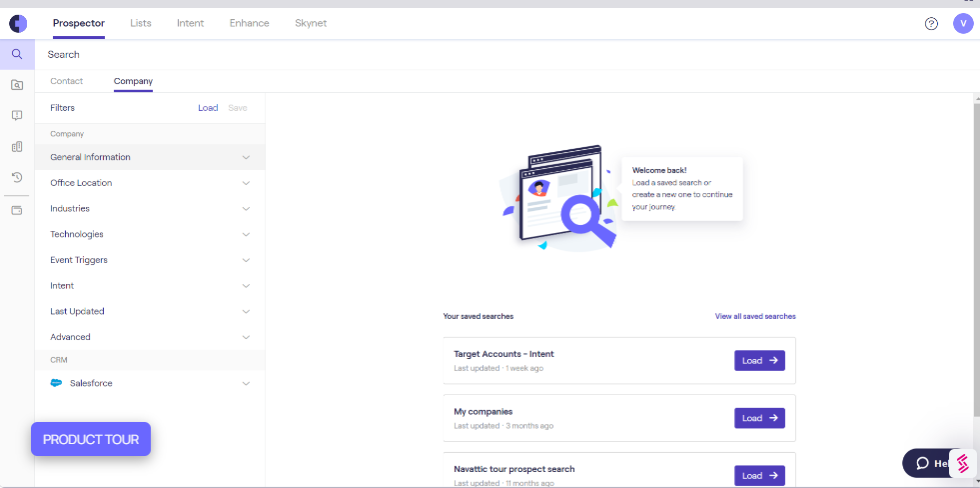Click the Industries filter label
The image size is (980, 488).
(x=70, y=209)
